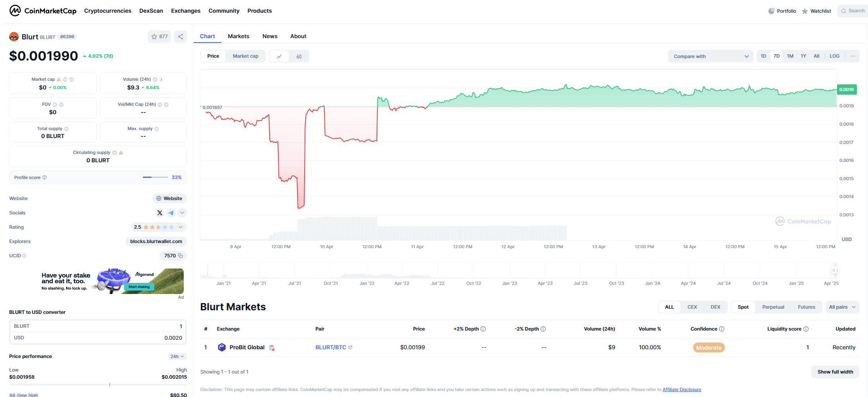Open the Community menu

(224, 11)
